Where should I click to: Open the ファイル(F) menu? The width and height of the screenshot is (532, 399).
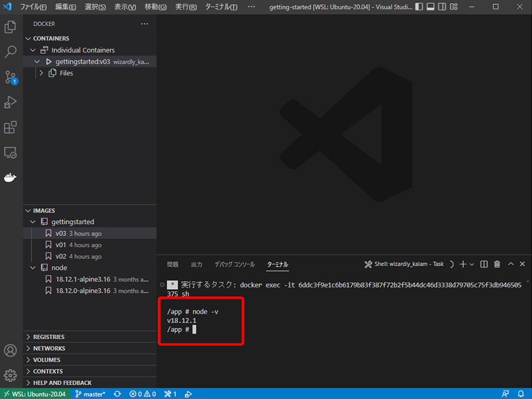coord(34,7)
